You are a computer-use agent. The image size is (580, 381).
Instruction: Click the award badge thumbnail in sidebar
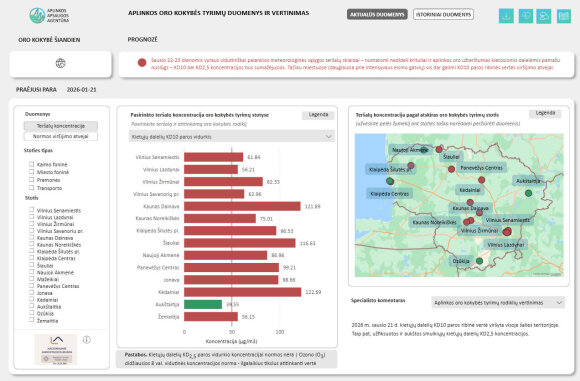pos(56,350)
